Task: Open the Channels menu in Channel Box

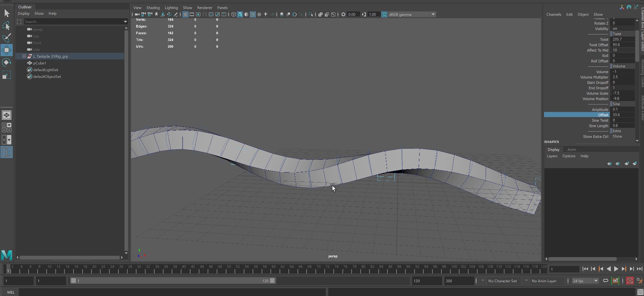Action: click(554, 14)
